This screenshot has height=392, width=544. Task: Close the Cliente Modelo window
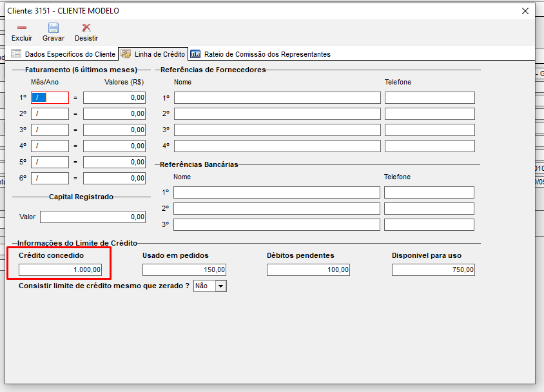point(525,10)
